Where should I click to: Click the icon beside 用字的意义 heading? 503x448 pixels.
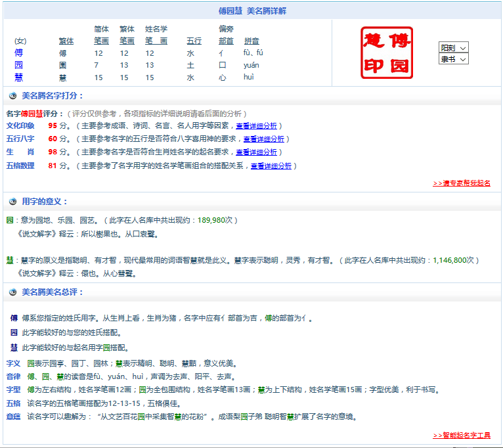(x=12, y=202)
